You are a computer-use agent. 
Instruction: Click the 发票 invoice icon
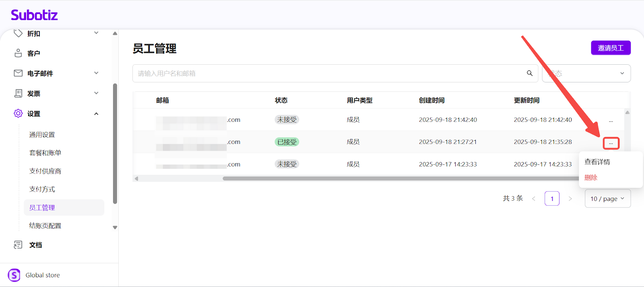tap(18, 93)
